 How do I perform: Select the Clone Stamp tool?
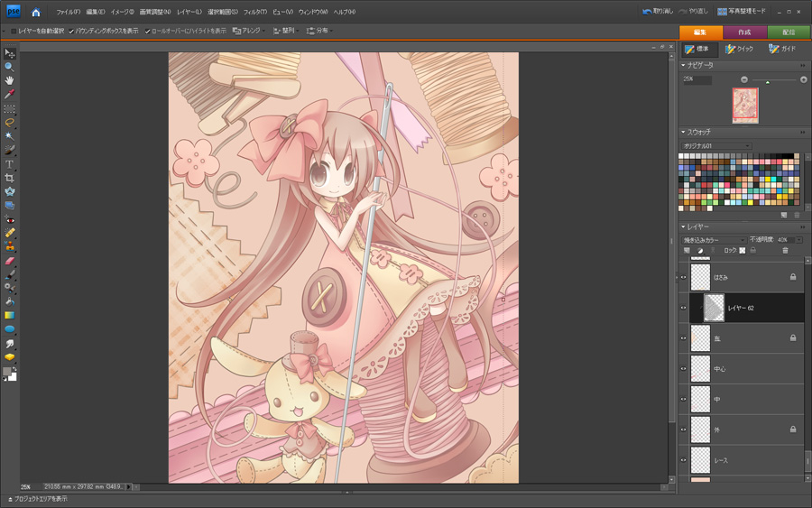(9, 246)
